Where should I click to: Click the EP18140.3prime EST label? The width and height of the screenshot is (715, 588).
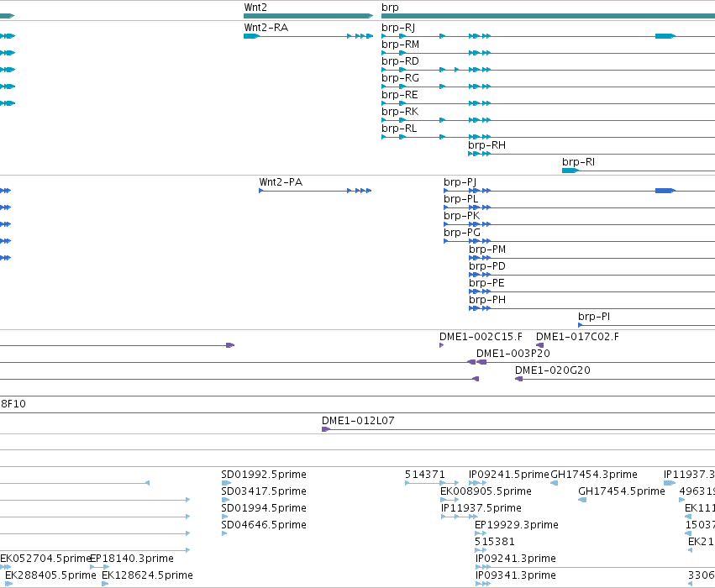132,559
